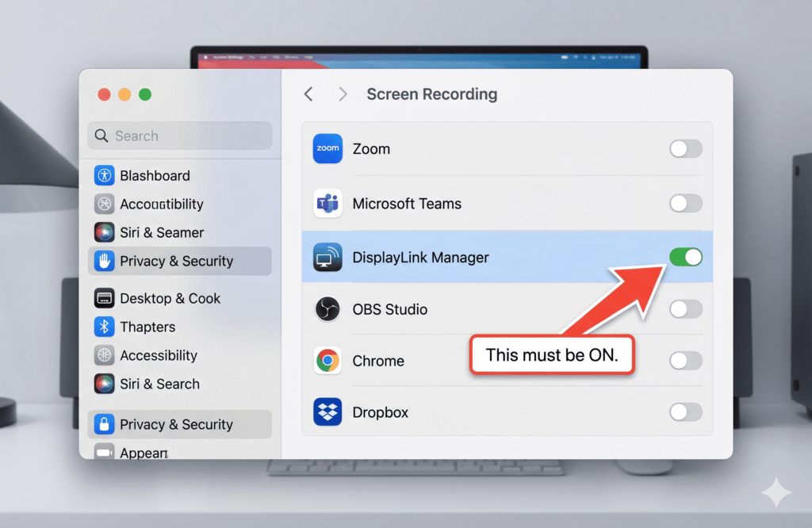Select Privacy & Security with hand icon

(x=180, y=261)
